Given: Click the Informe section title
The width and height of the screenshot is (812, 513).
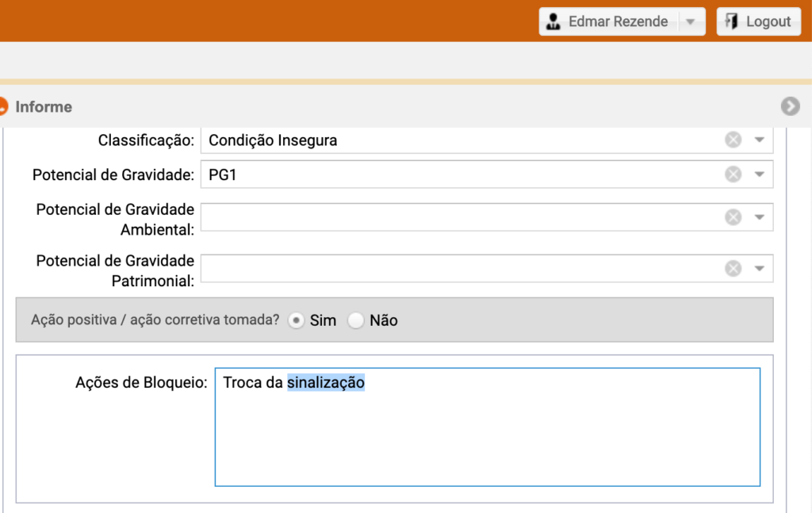Looking at the screenshot, I should coord(44,106).
